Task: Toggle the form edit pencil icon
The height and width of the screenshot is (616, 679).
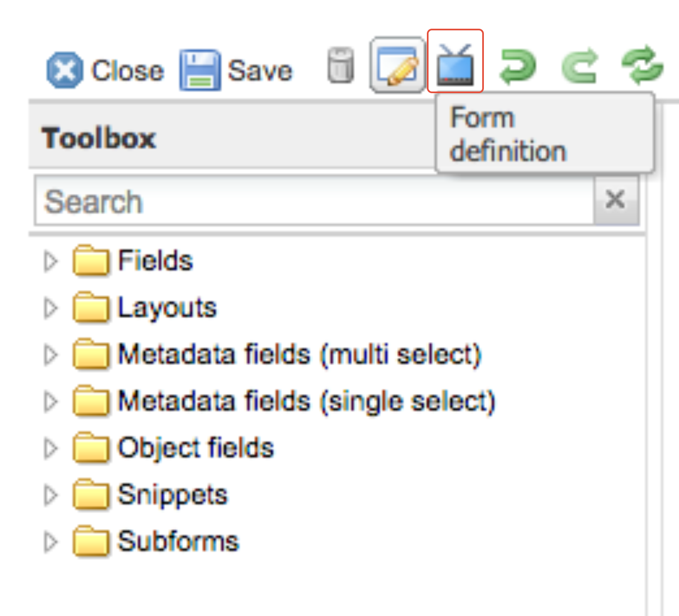Action: click(397, 64)
